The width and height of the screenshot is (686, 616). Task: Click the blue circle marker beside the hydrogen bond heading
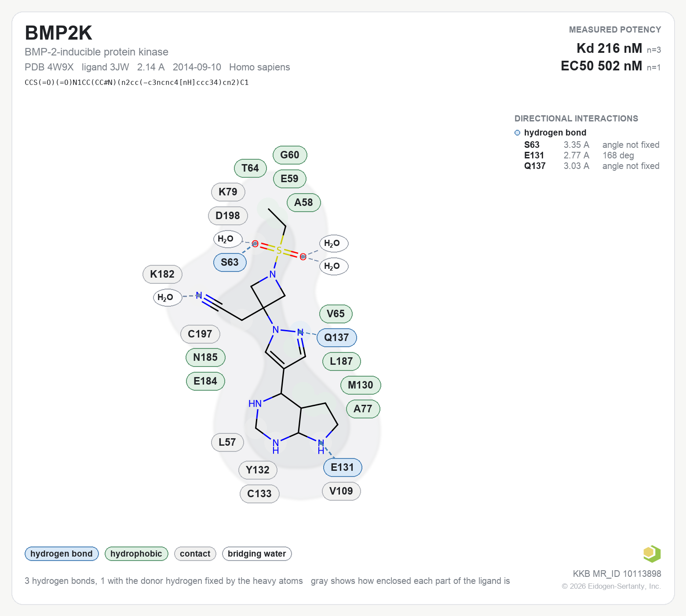[x=517, y=133]
